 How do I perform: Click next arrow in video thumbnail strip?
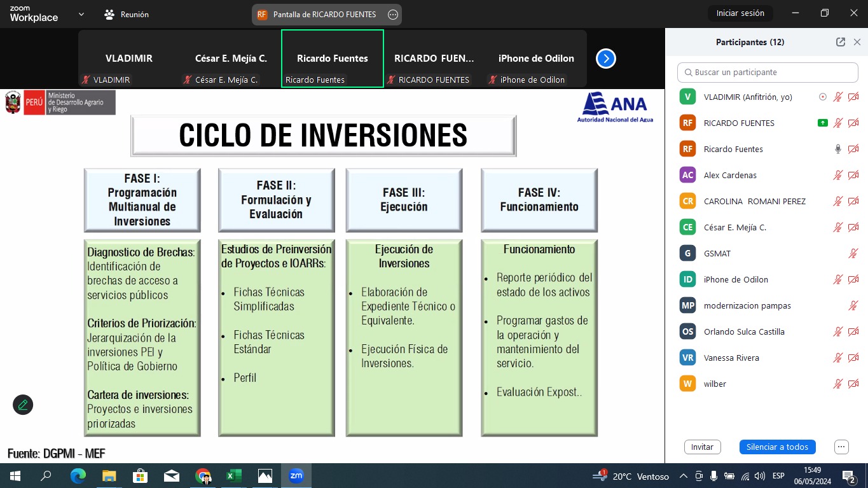point(605,59)
